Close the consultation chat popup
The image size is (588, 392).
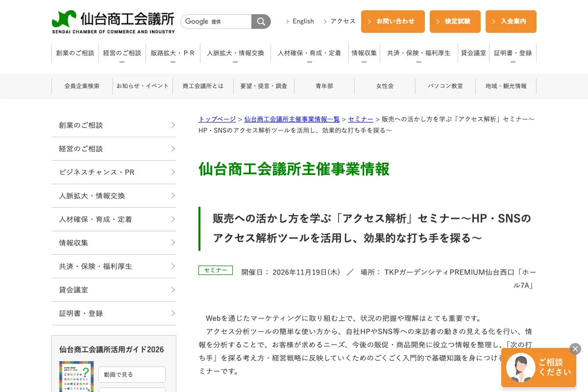(x=575, y=349)
